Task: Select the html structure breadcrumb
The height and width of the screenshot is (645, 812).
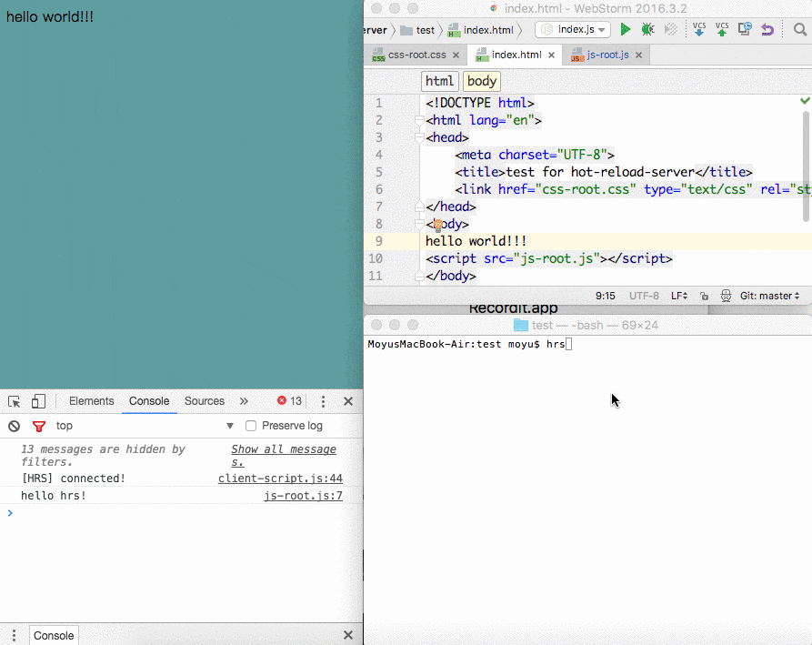Action: pyautogui.click(x=439, y=81)
